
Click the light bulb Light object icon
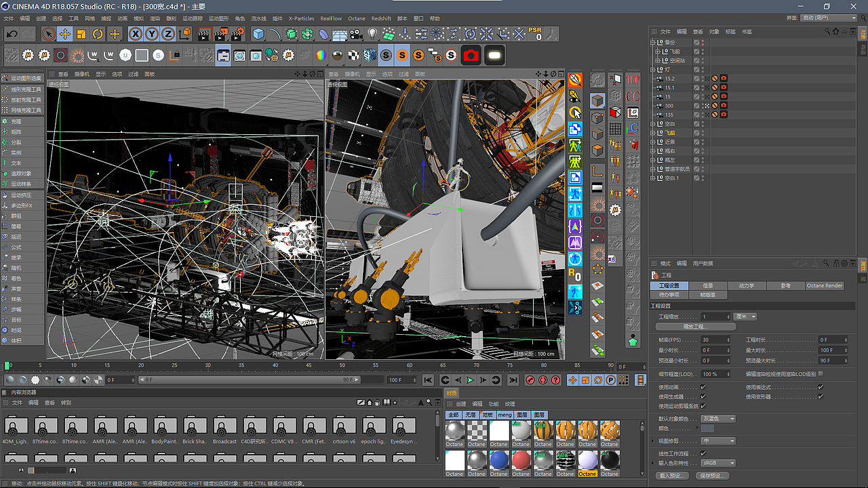click(372, 34)
